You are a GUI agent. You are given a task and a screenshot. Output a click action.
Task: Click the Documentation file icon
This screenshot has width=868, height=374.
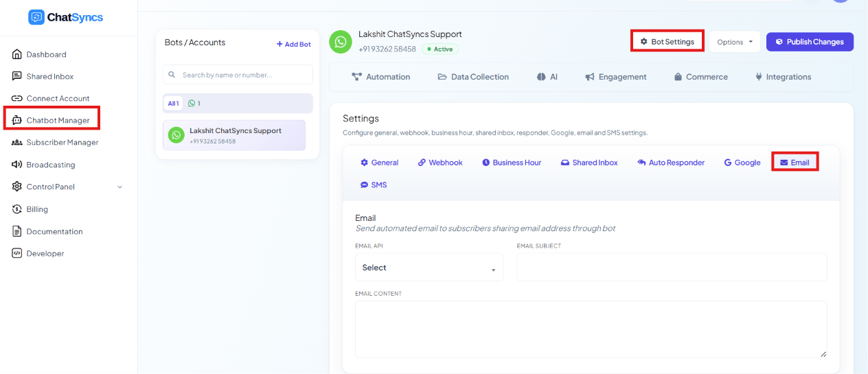pyautogui.click(x=17, y=231)
